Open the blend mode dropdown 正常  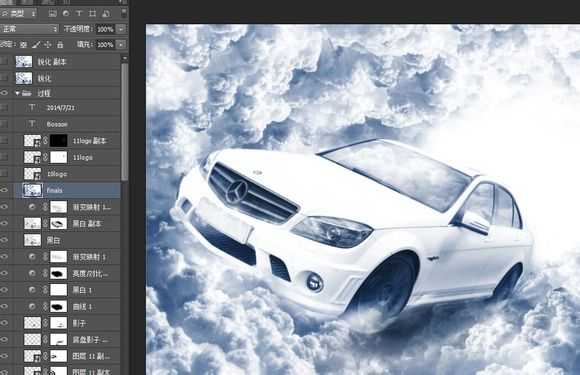tap(29, 29)
